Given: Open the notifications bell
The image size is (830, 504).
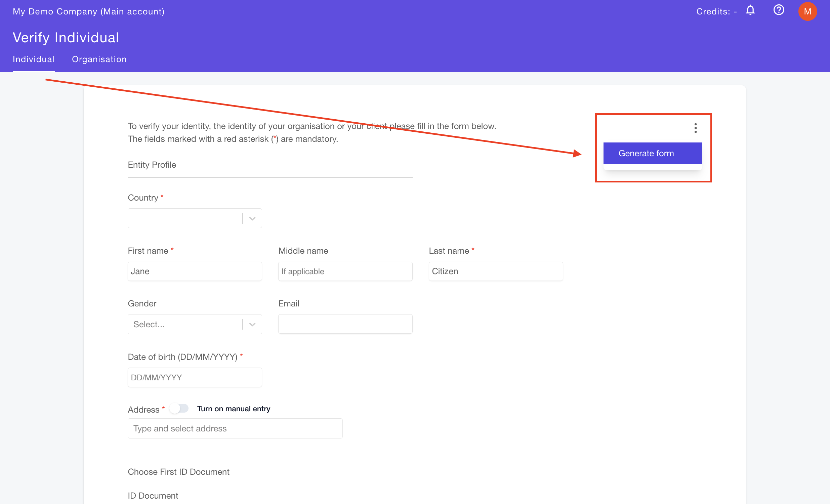Looking at the screenshot, I should (750, 10).
